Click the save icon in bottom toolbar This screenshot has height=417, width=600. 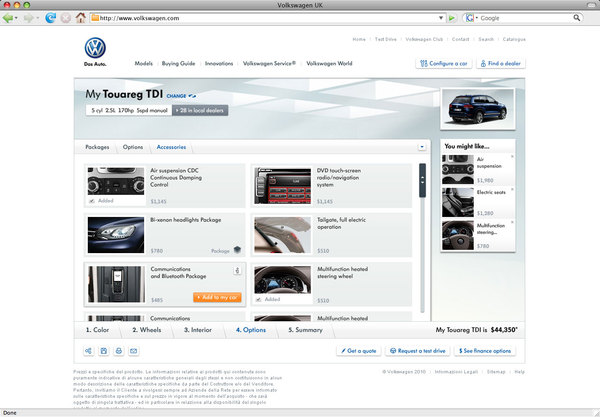104,351
